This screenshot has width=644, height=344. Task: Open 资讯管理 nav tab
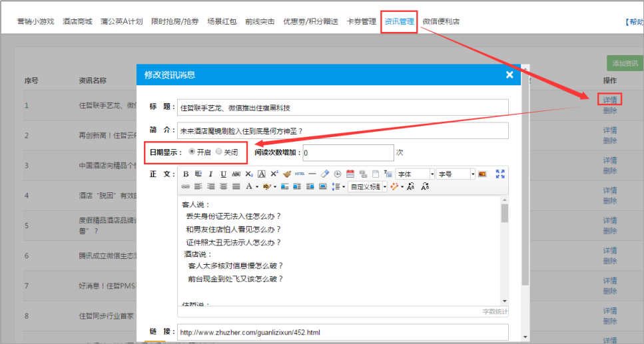399,21
